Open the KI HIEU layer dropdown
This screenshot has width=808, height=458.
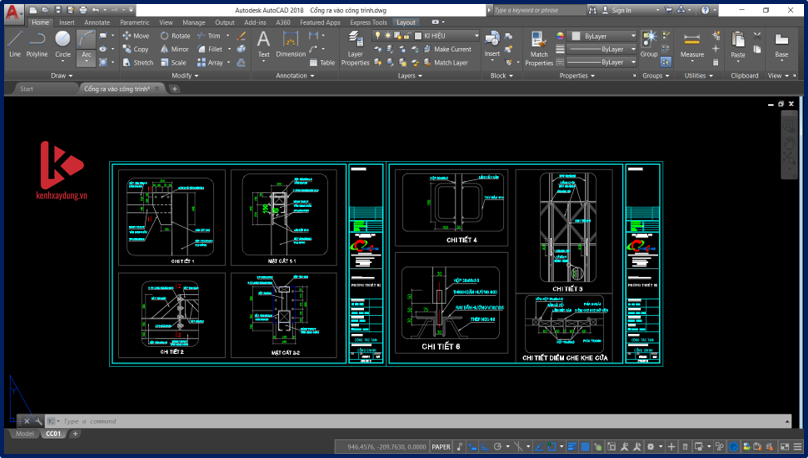click(446, 36)
